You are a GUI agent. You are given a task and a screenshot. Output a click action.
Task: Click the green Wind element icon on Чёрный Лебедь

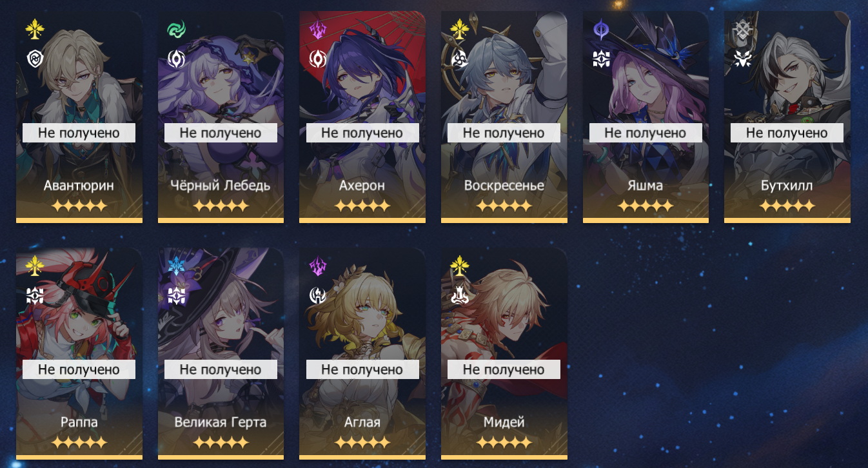tap(176, 29)
